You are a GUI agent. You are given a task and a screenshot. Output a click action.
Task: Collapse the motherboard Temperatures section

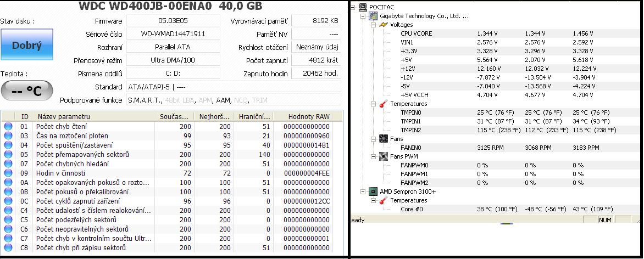click(x=373, y=104)
